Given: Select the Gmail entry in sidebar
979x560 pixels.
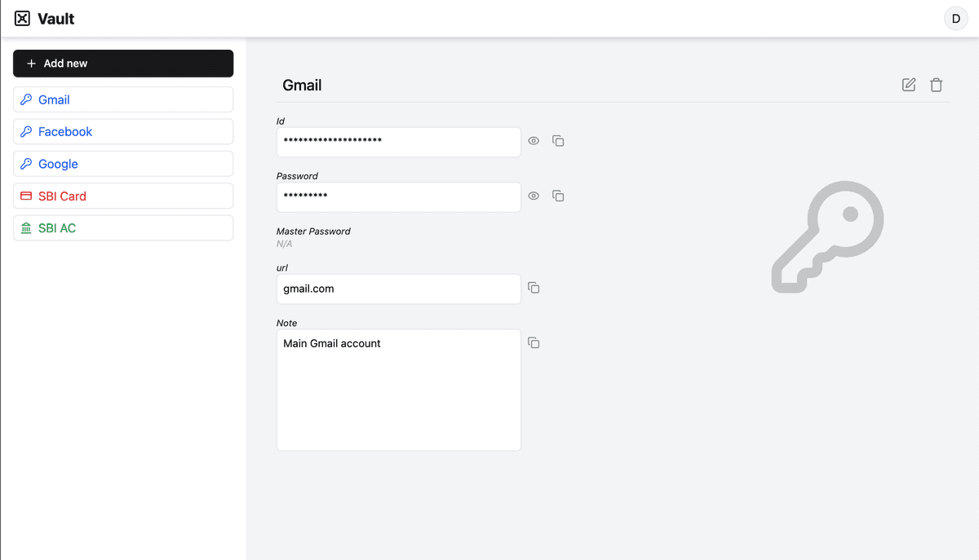Looking at the screenshot, I should pyautogui.click(x=123, y=99).
